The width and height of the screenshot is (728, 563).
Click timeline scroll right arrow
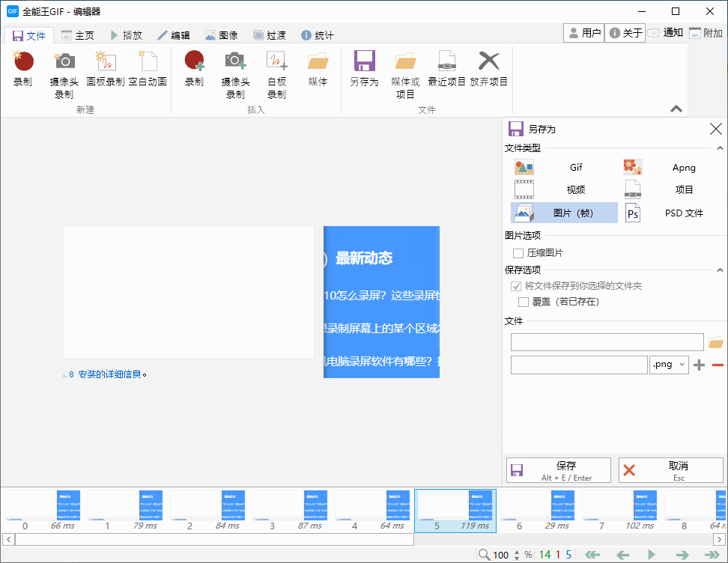pos(719,539)
